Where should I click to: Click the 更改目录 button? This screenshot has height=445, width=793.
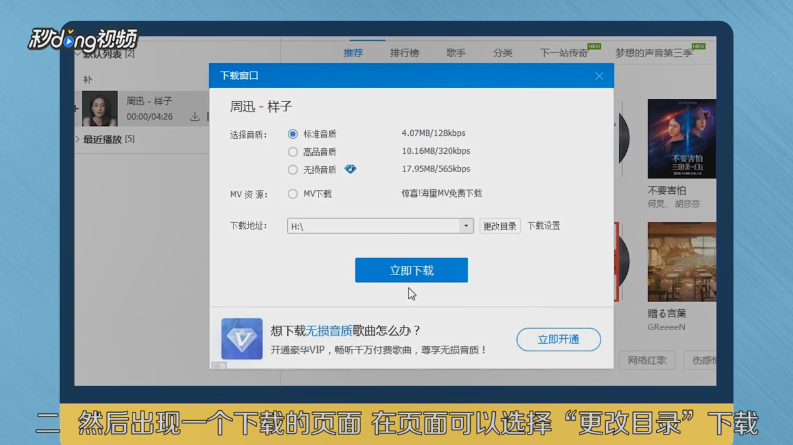[x=500, y=226]
